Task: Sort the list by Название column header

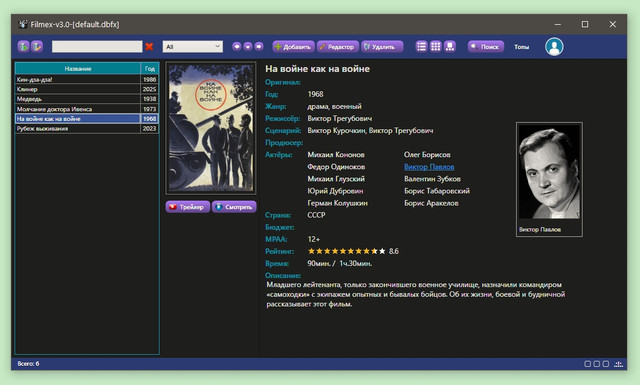Action: click(x=78, y=69)
